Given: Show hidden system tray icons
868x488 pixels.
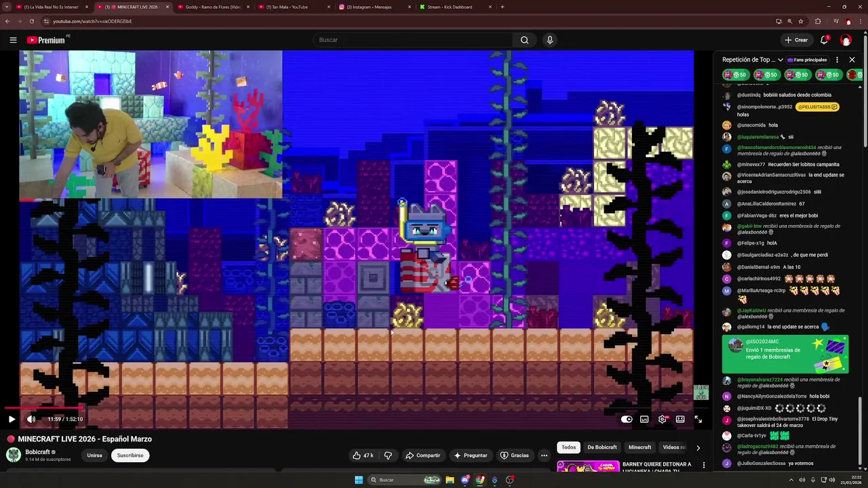Looking at the screenshot, I should tap(791, 480).
